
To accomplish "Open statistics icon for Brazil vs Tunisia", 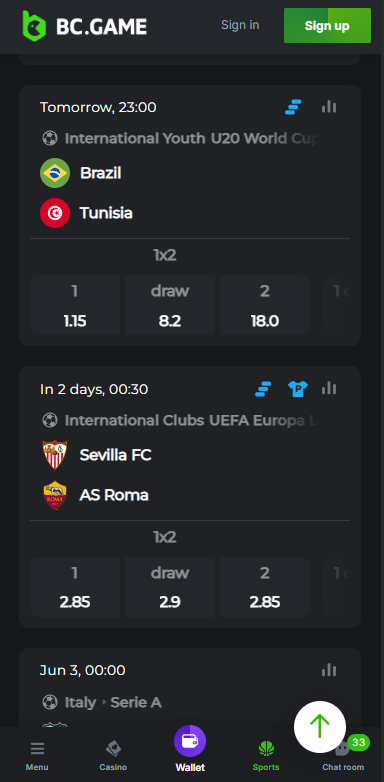I will pos(329,106).
